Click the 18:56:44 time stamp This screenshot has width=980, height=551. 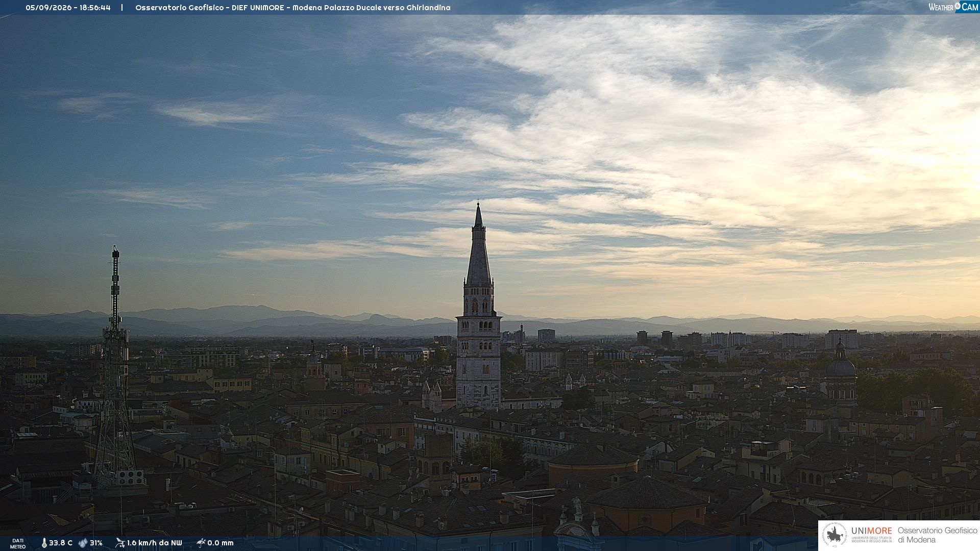pos(95,8)
